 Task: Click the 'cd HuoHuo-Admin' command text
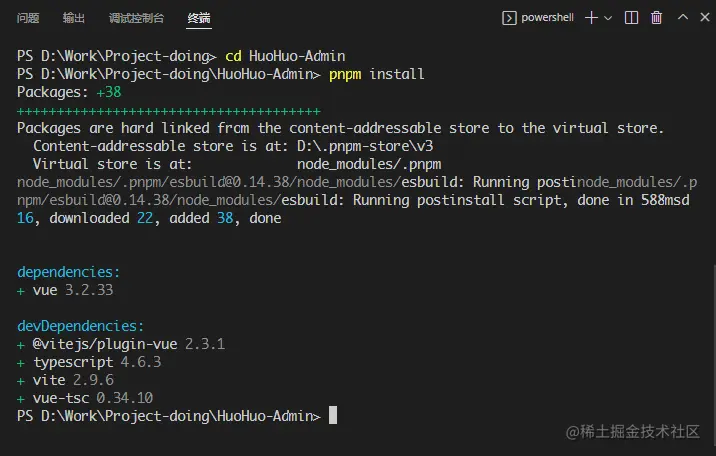pos(285,56)
